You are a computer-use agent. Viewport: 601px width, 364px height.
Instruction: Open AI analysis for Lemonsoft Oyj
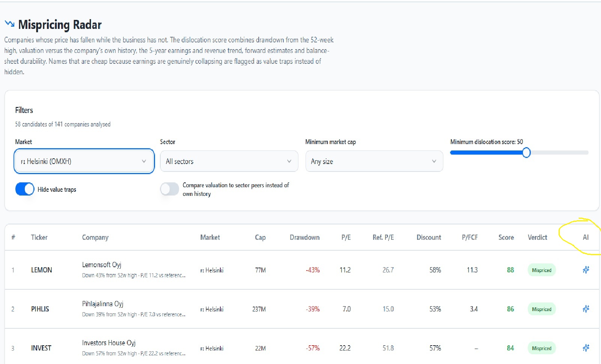click(x=586, y=270)
